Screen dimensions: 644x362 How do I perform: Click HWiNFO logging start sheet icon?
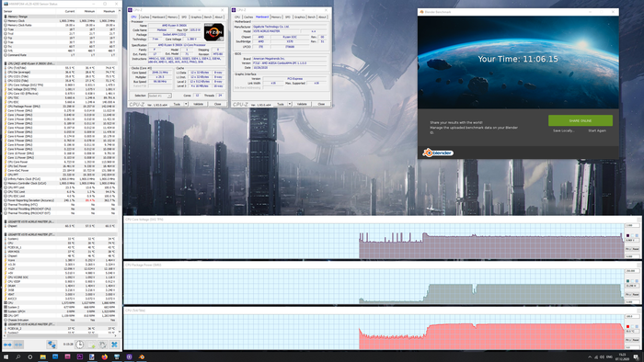pyautogui.click(x=91, y=345)
